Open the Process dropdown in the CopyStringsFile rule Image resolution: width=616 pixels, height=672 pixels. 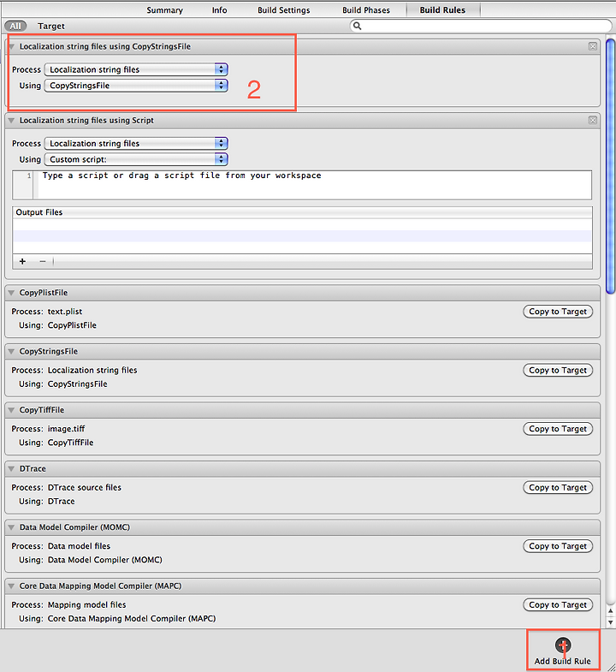pyautogui.click(x=136, y=69)
